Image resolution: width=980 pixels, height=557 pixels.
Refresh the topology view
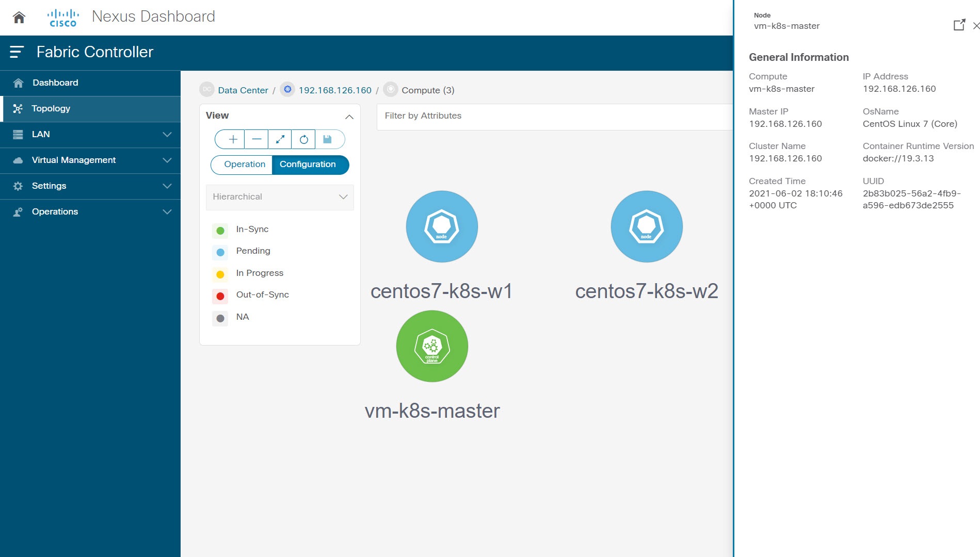tap(303, 139)
